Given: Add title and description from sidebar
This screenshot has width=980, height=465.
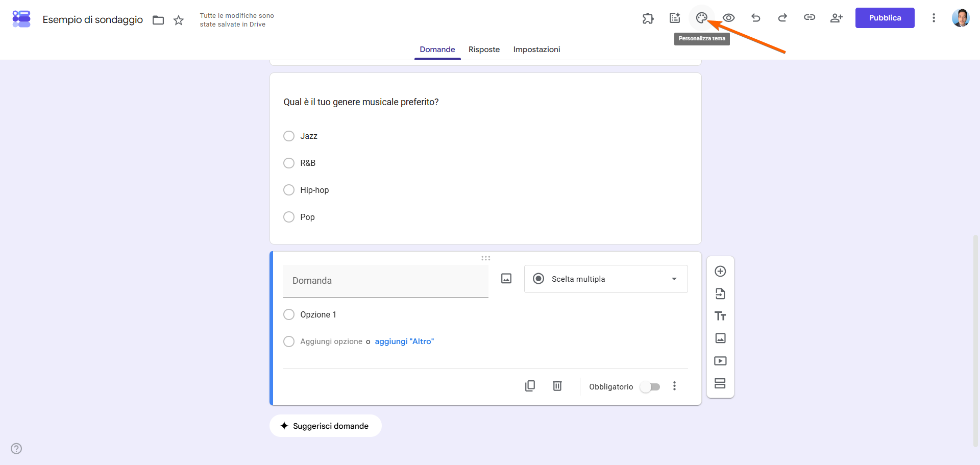Looking at the screenshot, I should (720, 316).
